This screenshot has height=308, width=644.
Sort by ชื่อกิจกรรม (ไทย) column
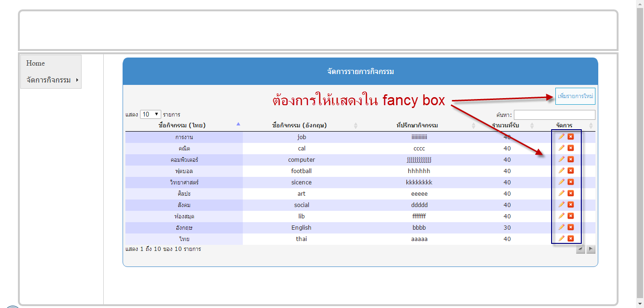coord(184,125)
